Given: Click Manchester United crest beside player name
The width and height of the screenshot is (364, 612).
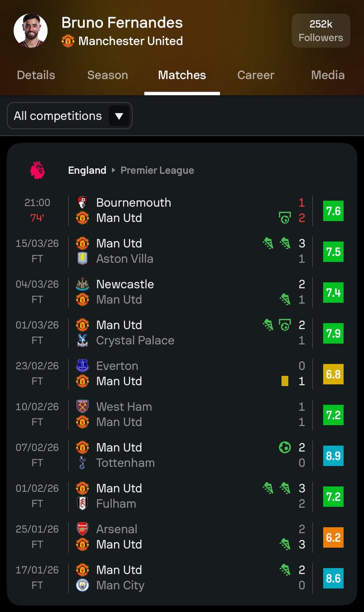Looking at the screenshot, I should (x=68, y=41).
